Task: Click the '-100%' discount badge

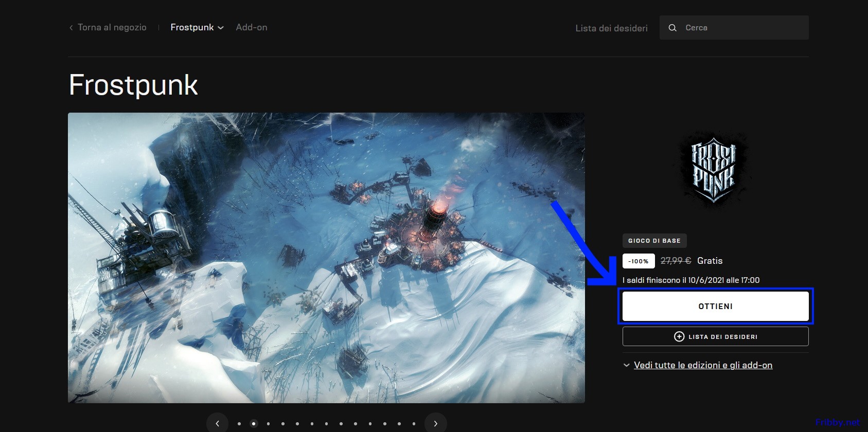Action: 639,261
